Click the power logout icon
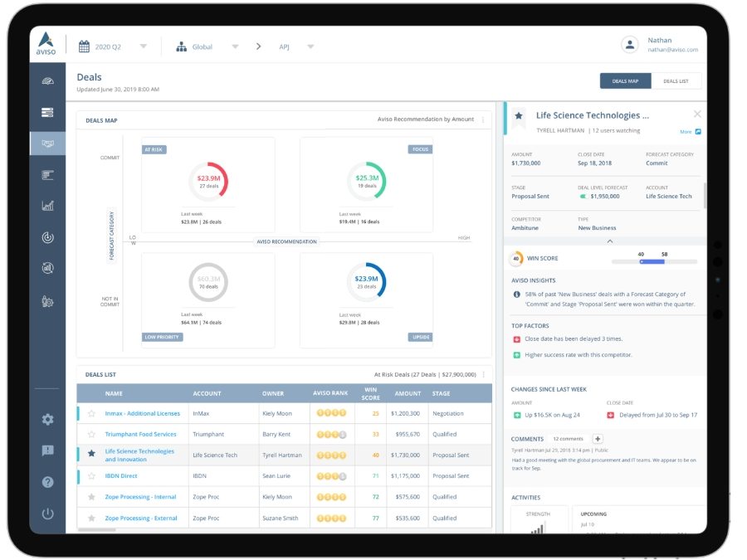The height and width of the screenshot is (560, 747). [x=47, y=514]
